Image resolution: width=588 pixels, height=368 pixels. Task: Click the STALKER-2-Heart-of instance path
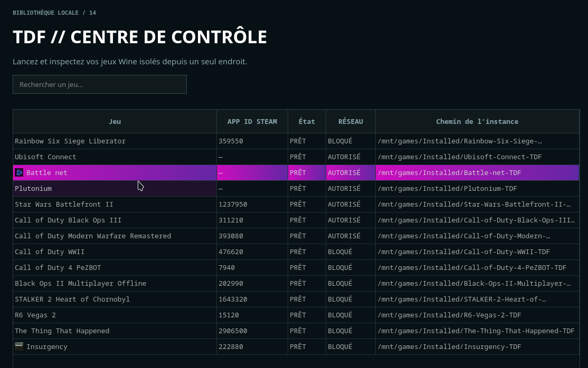(462, 299)
